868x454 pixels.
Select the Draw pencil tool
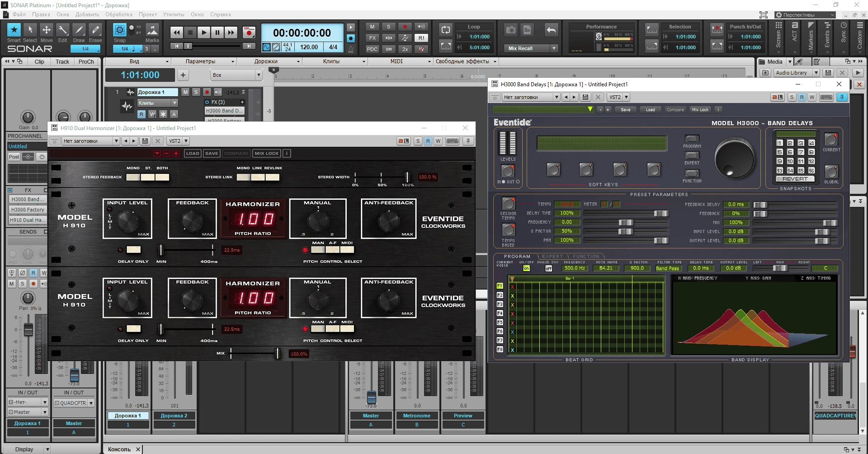pos(79,30)
